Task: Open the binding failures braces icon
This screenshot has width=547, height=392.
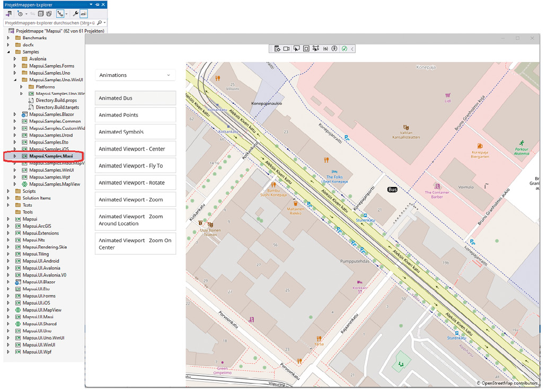Action: pyautogui.click(x=325, y=49)
